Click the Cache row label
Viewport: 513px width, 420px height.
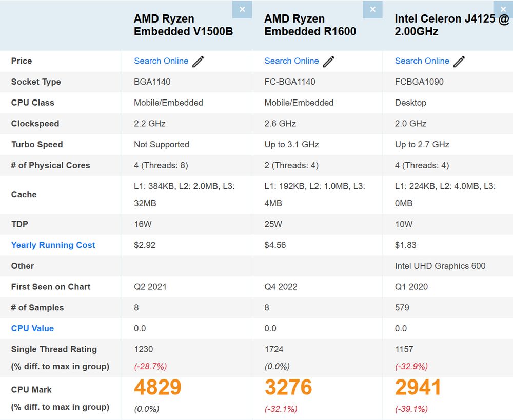click(24, 195)
